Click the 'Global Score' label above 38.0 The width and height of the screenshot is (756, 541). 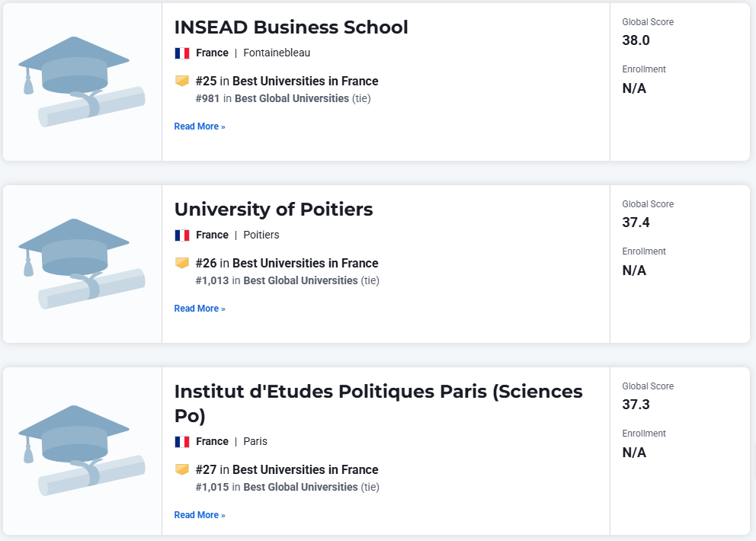tap(648, 22)
